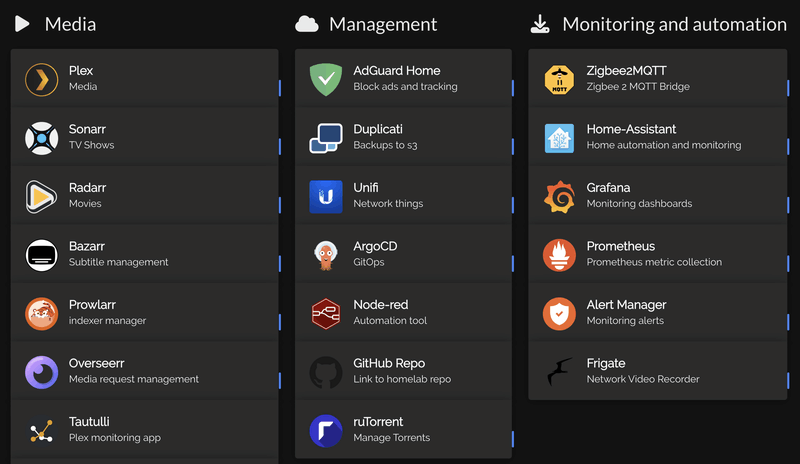The image size is (800, 464).
Task: Click the 'indexer manager' text
Action: [x=107, y=321]
